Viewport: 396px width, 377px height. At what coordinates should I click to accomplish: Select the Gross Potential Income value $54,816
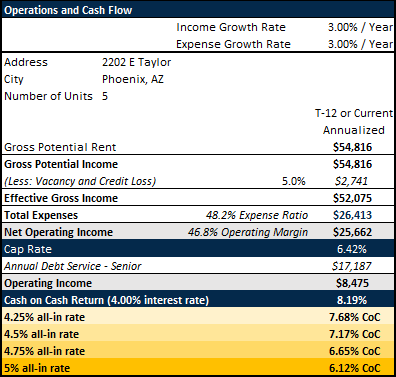tap(352, 164)
